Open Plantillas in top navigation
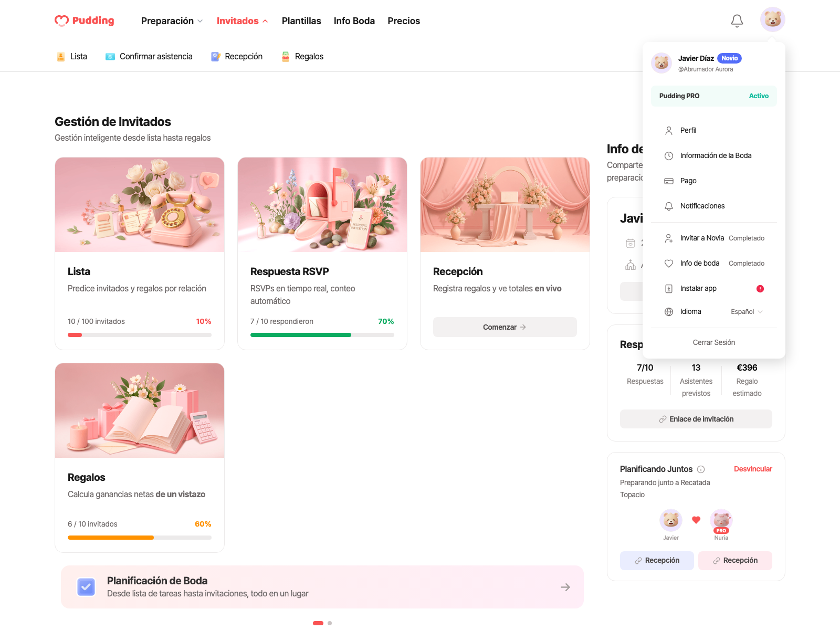This screenshot has width=840, height=630. pos(301,21)
